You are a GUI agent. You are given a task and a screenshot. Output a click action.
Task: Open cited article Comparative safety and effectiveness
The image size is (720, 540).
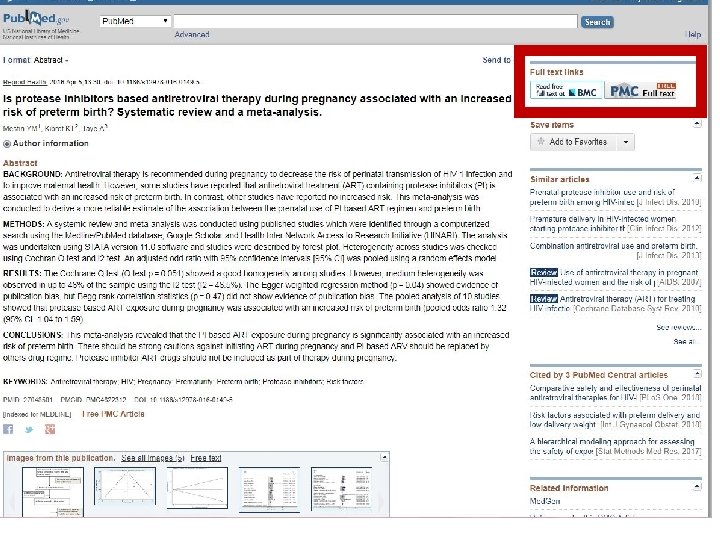click(615, 393)
